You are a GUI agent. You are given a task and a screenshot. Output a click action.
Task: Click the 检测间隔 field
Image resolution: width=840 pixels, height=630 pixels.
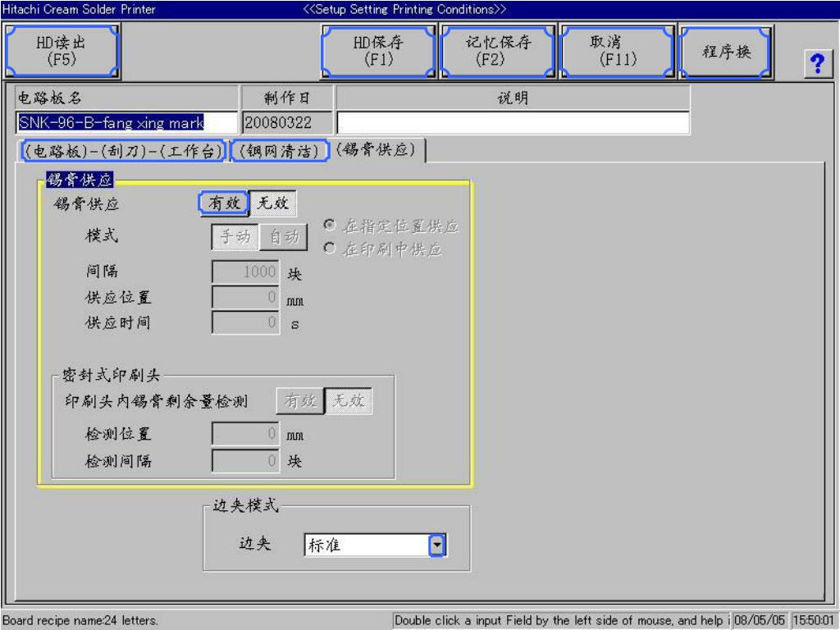tap(245, 461)
